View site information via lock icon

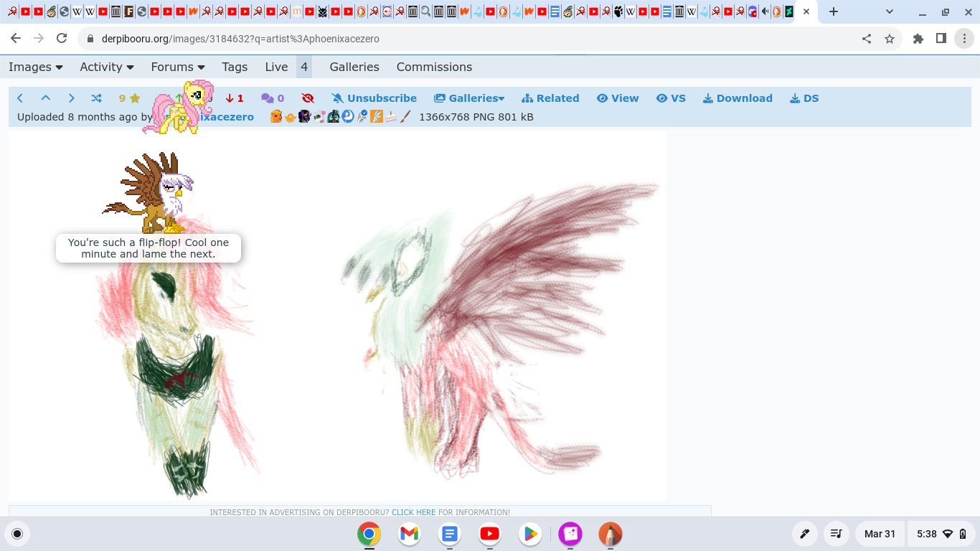[90, 39]
